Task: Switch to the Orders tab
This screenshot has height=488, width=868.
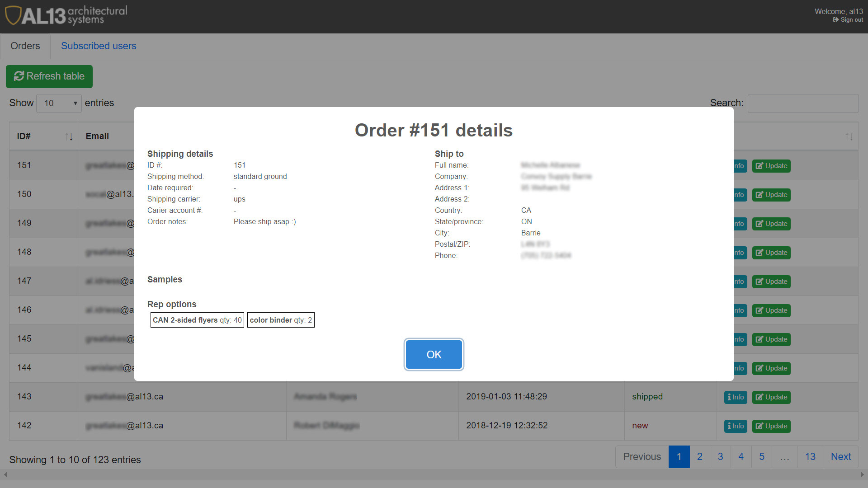Action: tap(25, 46)
